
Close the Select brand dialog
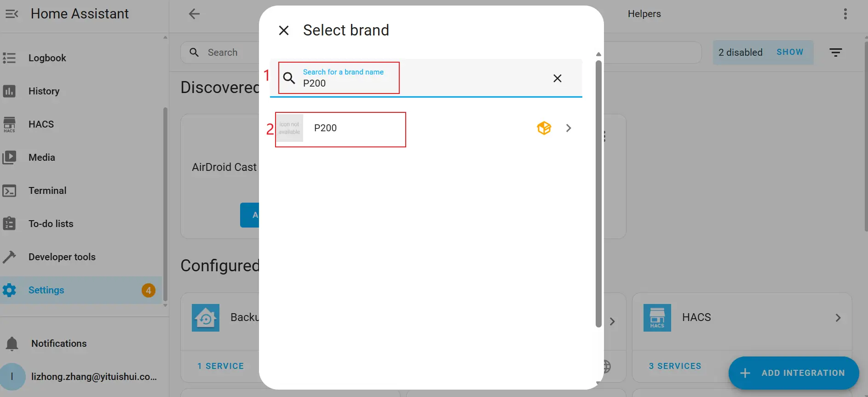(x=284, y=30)
